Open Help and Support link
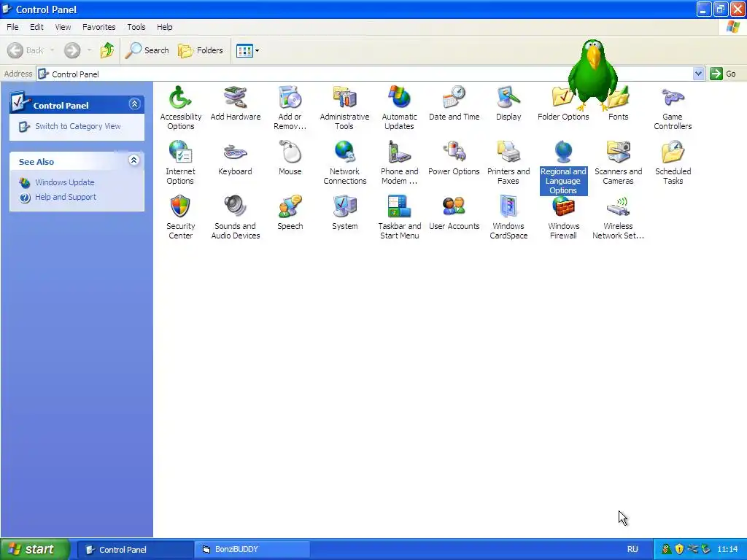The height and width of the screenshot is (560, 747). pyautogui.click(x=65, y=197)
